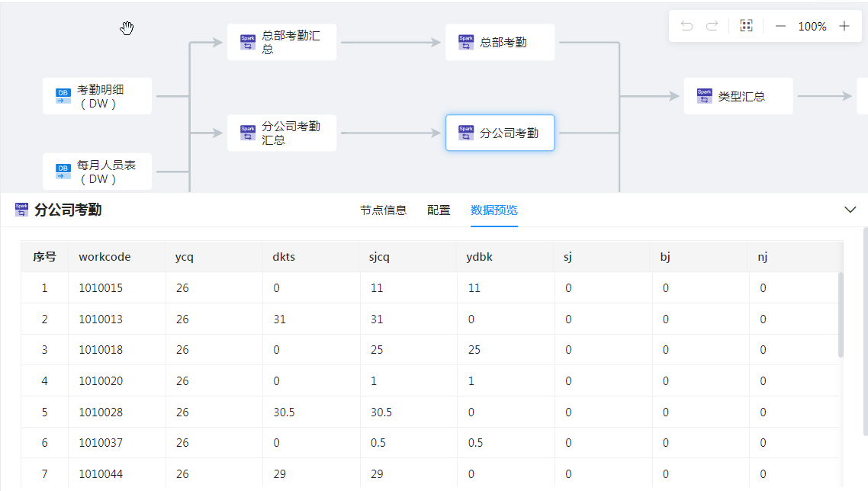Select row with workcode 1010028

pyautogui.click(x=101, y=412)
